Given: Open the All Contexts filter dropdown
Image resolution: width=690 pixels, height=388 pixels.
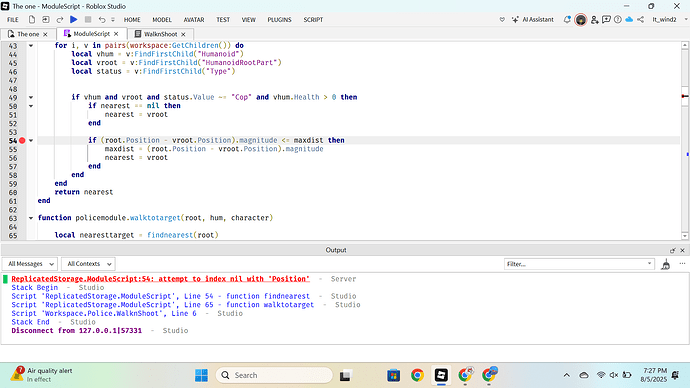Looking at the screenshot, I should [x=88, y=264].
